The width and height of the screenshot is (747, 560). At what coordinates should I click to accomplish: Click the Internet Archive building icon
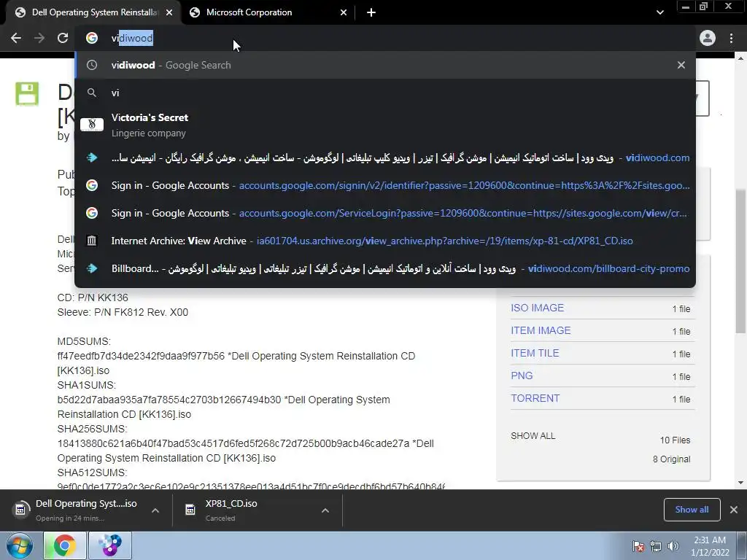[92, 241]
